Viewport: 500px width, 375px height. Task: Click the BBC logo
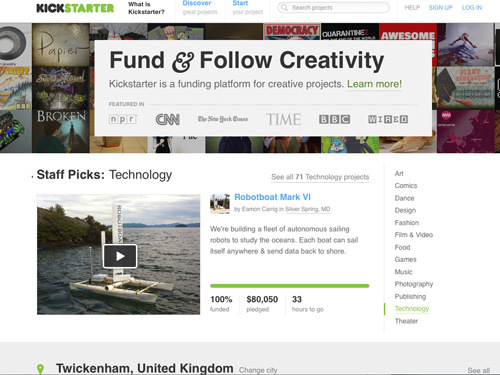(x=334, y=119)
